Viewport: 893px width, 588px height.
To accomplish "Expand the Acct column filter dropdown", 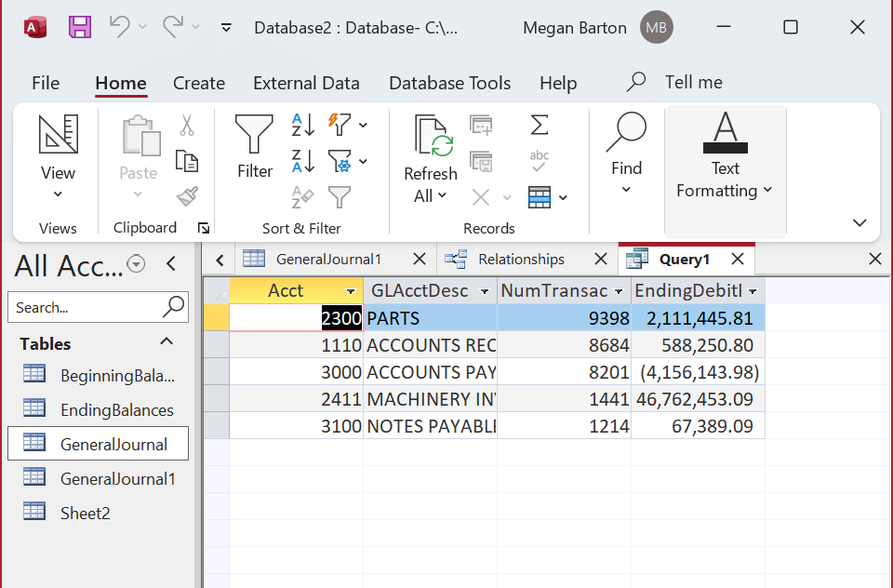I will click(350, 291).
